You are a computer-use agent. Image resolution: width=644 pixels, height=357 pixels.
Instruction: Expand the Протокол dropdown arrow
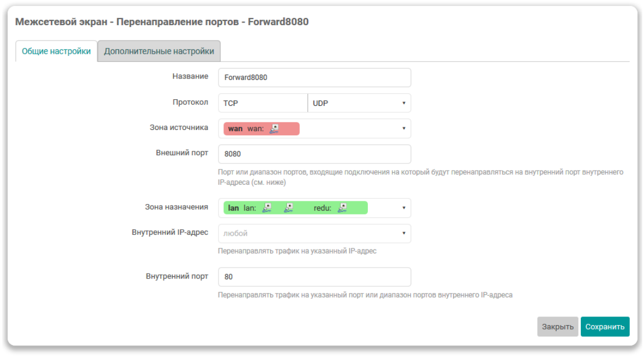[404, 103]
